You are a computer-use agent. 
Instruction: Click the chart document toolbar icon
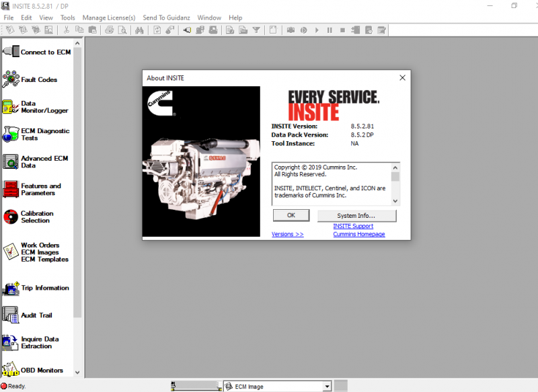[x=49, y=30]
